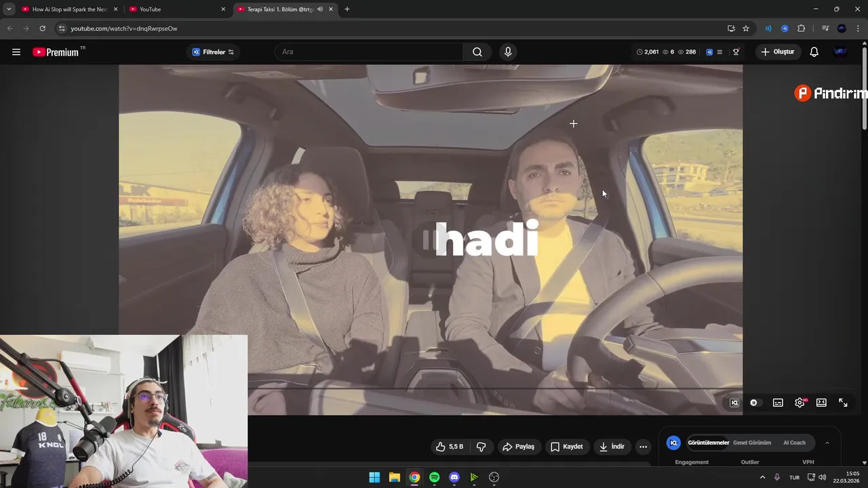This screenshot has width=868, height=488.
Task: Start voice search with microphone icon
Action: click(x=508, y=52)
